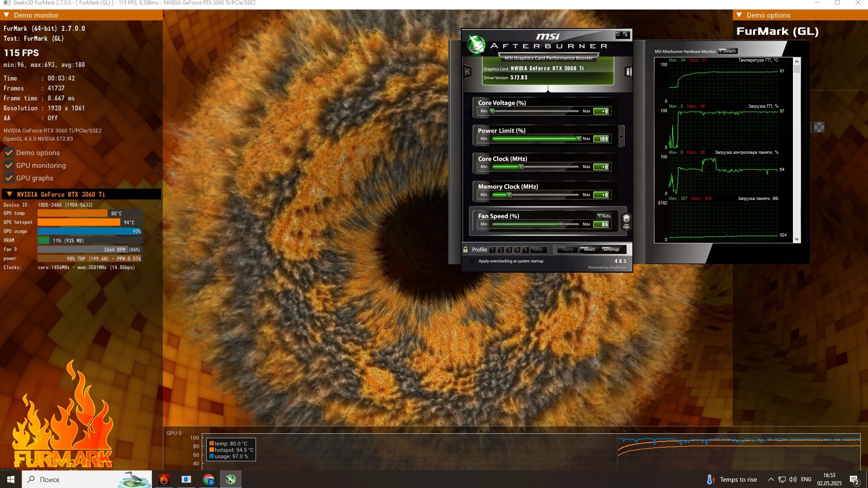The height and width of the screenshot is (488, 868).
Task: Click the GPU usage 97% bar
Action: (x=90, y=231)
